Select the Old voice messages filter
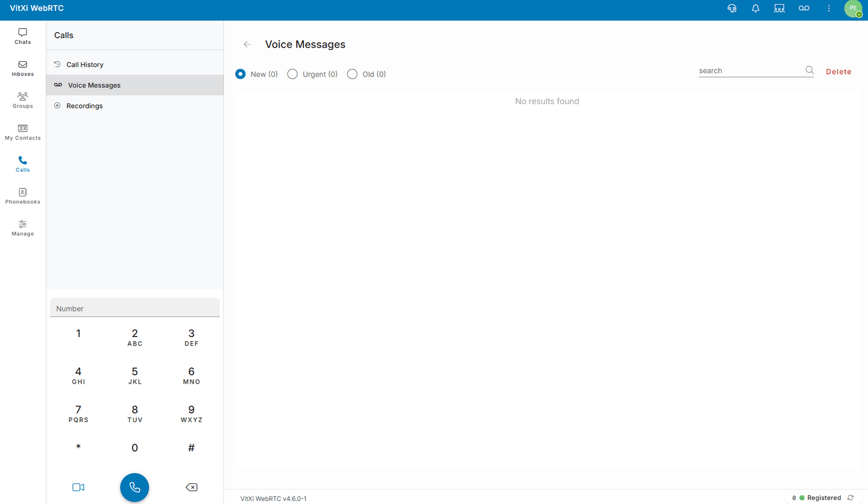868x504 pixels. (352, 74)
